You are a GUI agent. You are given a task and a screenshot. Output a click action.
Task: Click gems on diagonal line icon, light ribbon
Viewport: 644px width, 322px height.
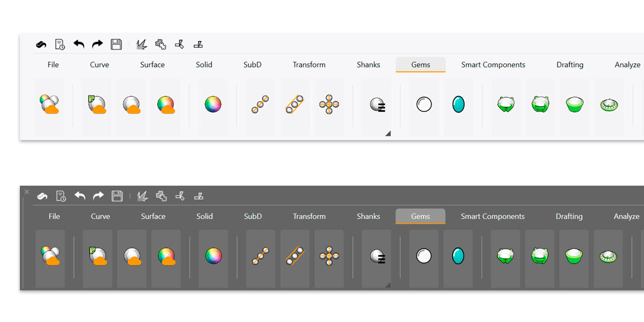coord(260,104)
